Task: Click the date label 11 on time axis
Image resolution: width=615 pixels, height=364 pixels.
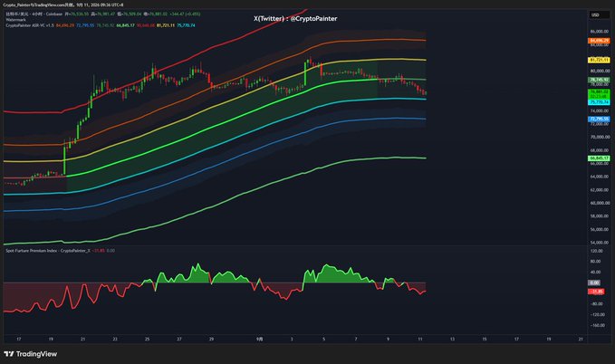Action: pos(420,339)
